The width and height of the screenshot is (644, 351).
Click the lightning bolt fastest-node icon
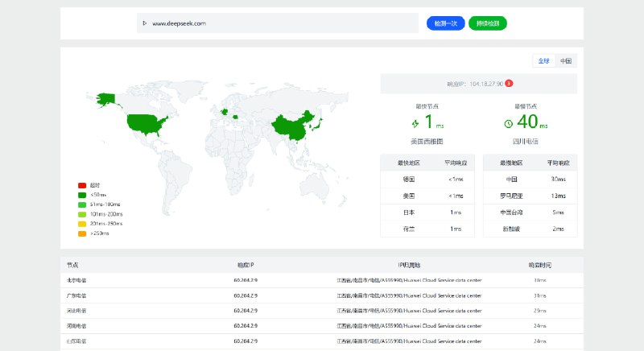coord(415,124)
